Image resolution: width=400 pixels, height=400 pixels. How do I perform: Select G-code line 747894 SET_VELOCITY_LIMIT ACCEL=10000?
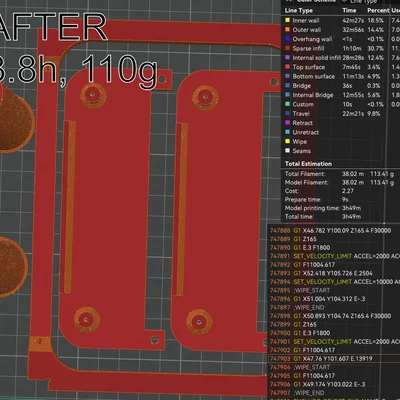334,282
